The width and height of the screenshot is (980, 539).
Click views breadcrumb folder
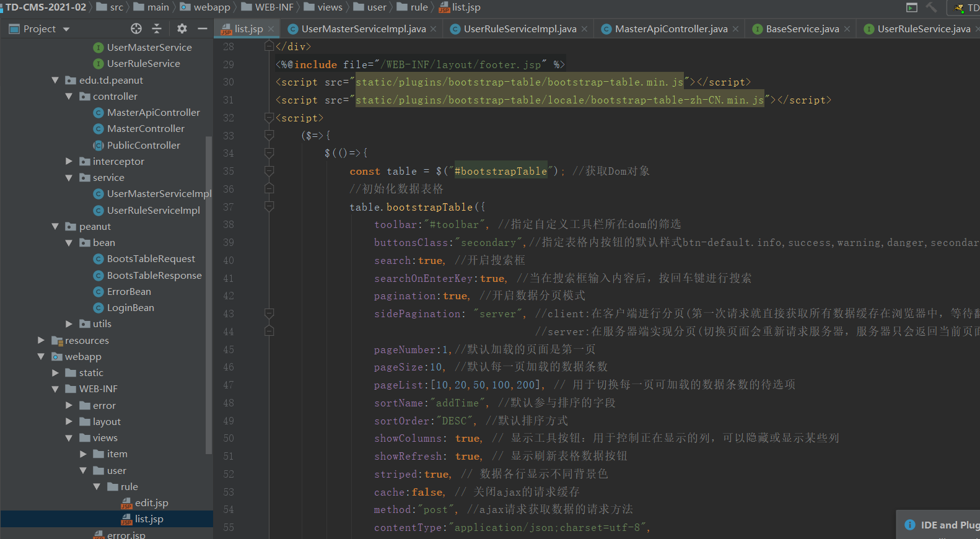(x=323, y=7)
